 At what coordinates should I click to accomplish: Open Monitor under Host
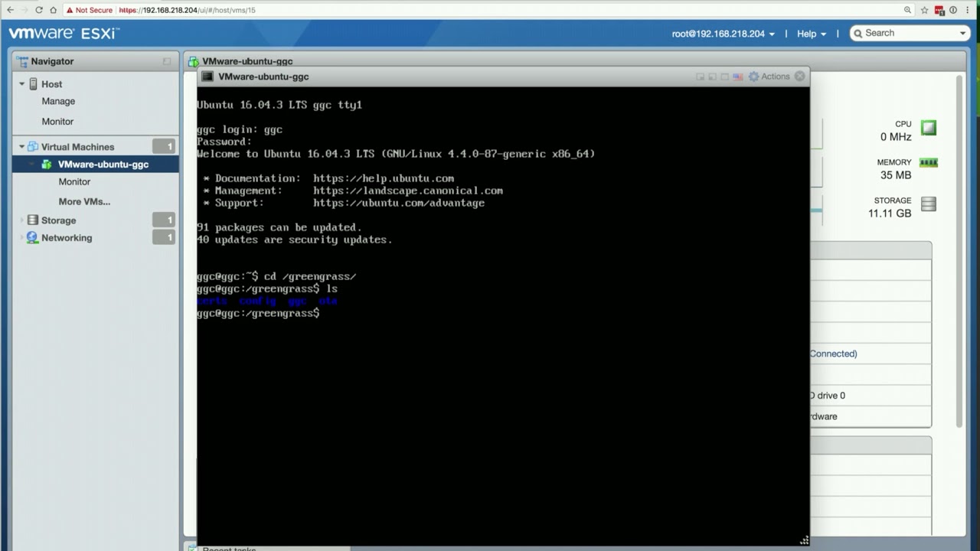tap(57, 122)
